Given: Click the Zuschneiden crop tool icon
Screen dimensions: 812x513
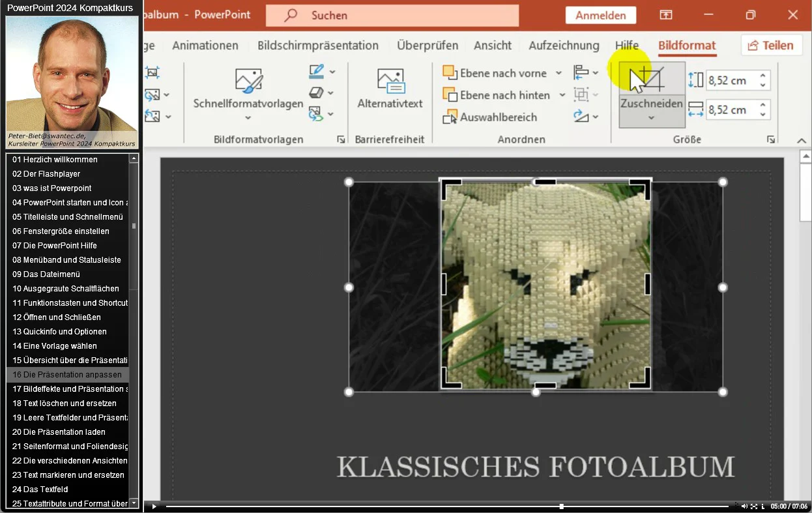Looking at the screenshot, I should pos(650,80).
